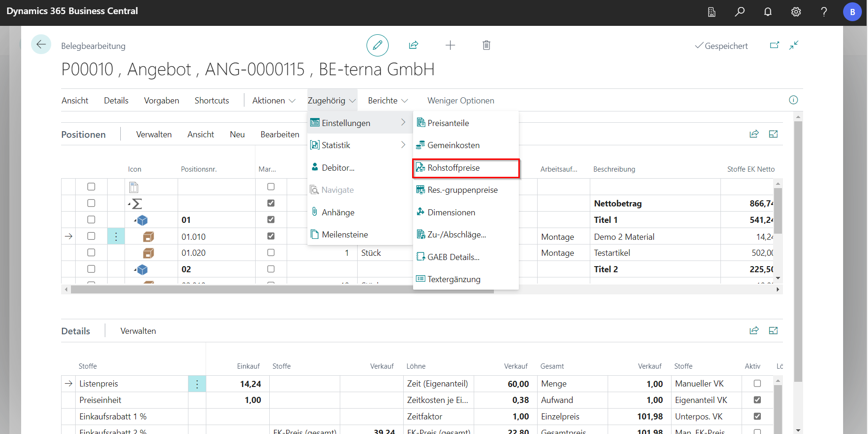
Task: Open page in new window icon
Action: (774, 45)
